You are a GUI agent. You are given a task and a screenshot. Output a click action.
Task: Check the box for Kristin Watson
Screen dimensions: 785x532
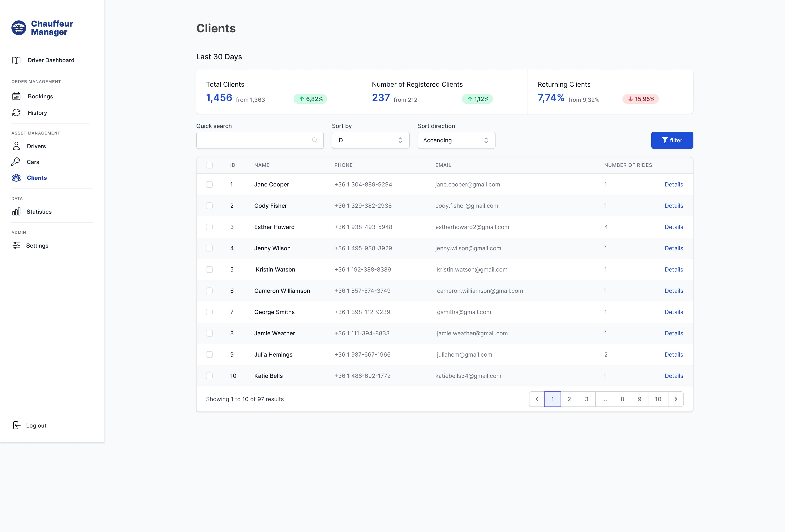tap(209, 269)
